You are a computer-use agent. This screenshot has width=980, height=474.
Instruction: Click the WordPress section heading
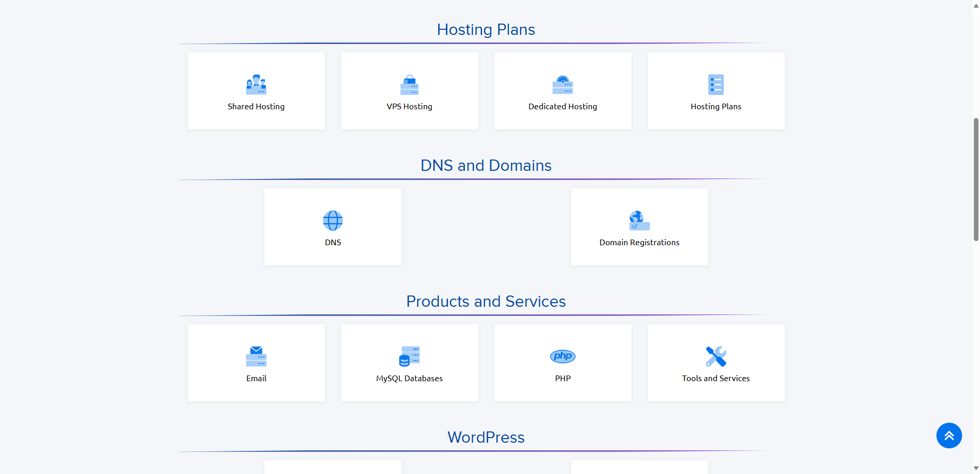coord(486,438)
